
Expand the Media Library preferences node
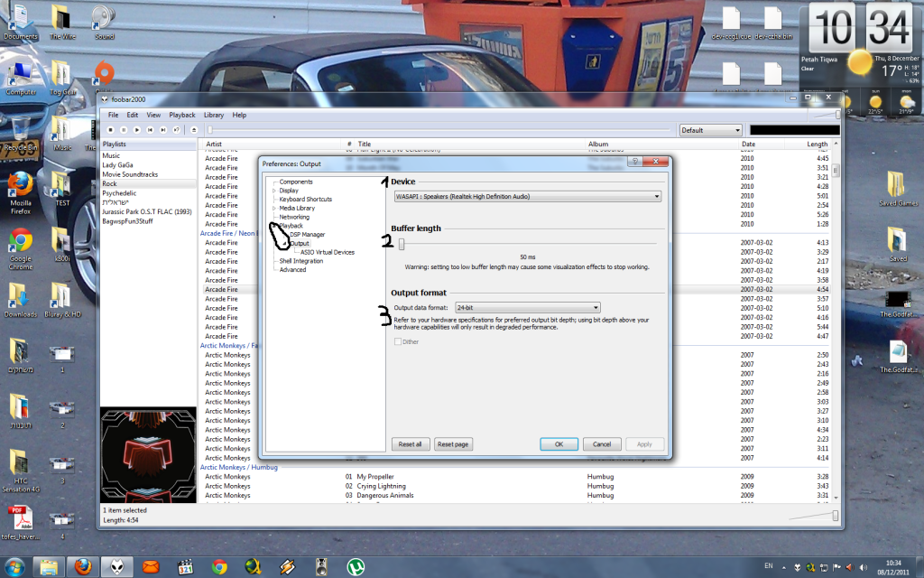[x=274, y=209]
